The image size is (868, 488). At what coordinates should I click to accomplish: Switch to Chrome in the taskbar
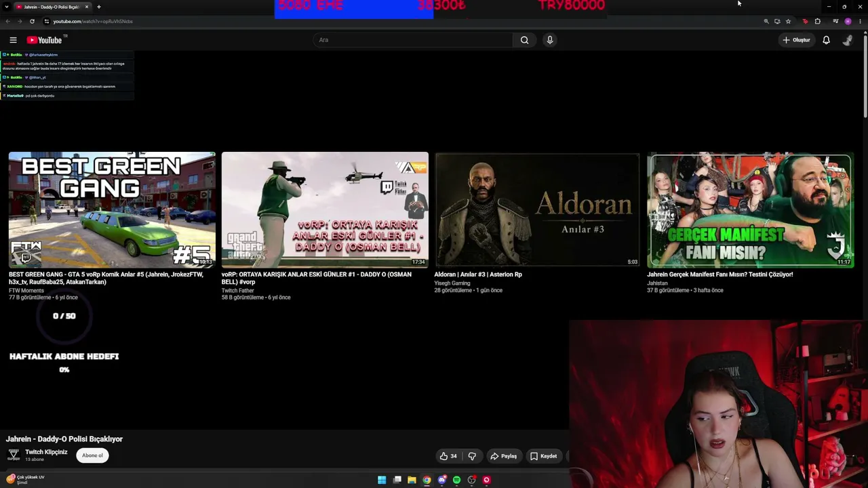coord(427,480)
